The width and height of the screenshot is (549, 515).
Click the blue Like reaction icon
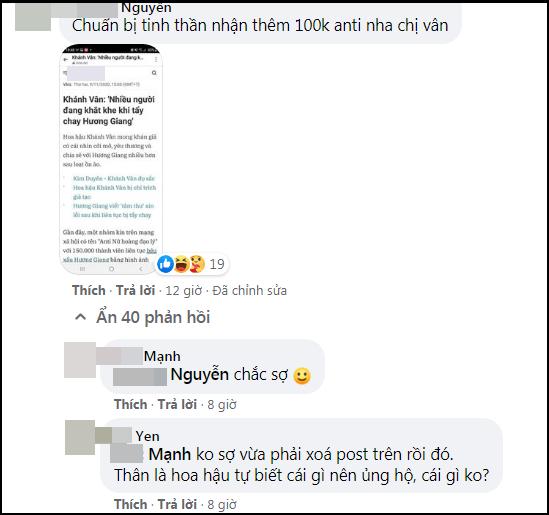(x=165, y=264)
